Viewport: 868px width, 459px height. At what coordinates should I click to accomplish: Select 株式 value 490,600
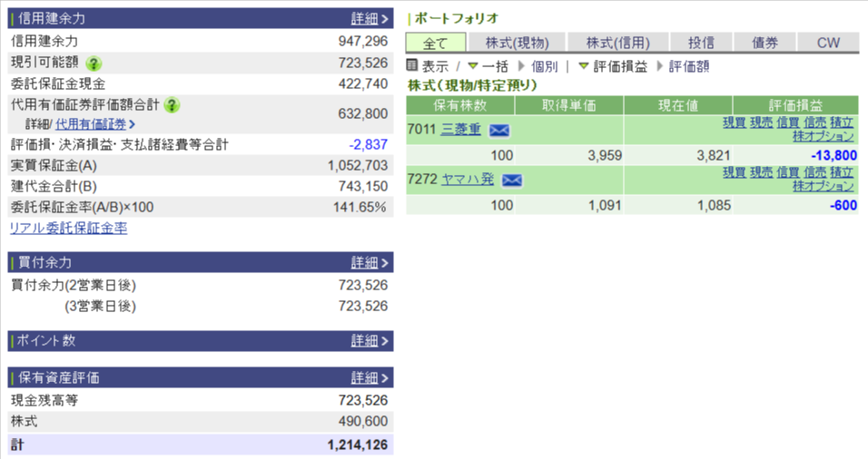coord(363,422)
